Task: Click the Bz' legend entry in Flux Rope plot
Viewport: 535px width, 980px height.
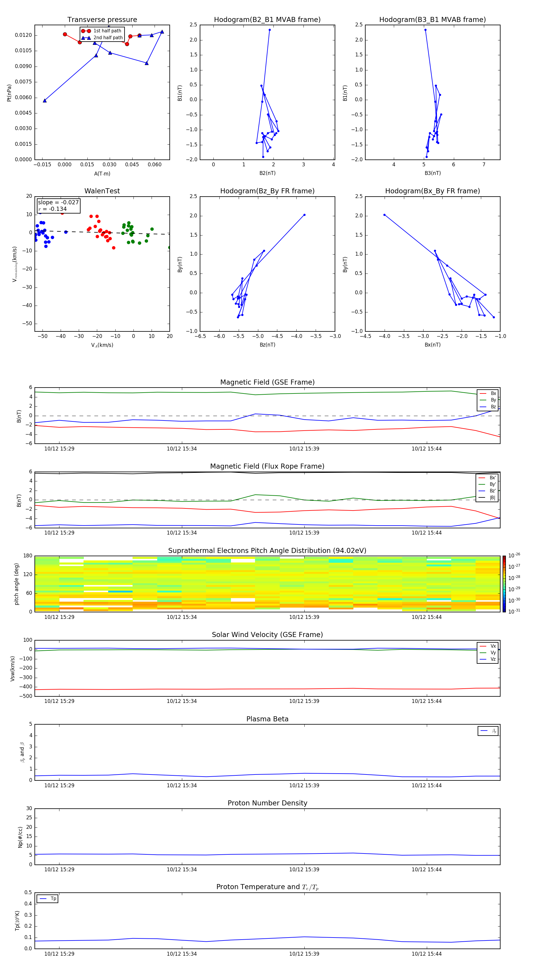Action: (487, 491)
